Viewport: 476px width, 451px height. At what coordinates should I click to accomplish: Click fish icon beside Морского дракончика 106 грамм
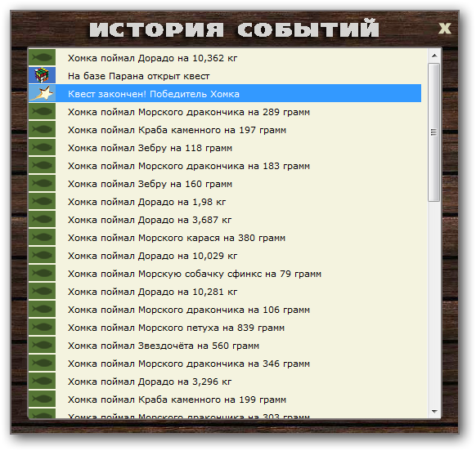[43, 309]
